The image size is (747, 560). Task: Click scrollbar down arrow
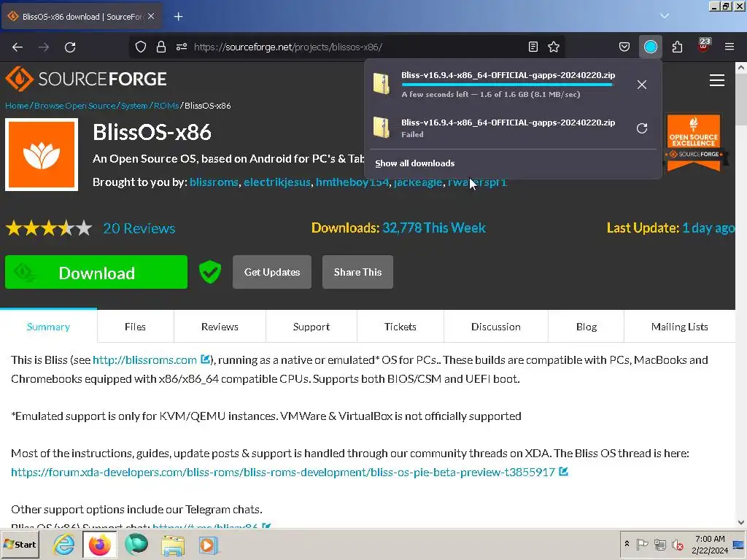pos(741,523)
